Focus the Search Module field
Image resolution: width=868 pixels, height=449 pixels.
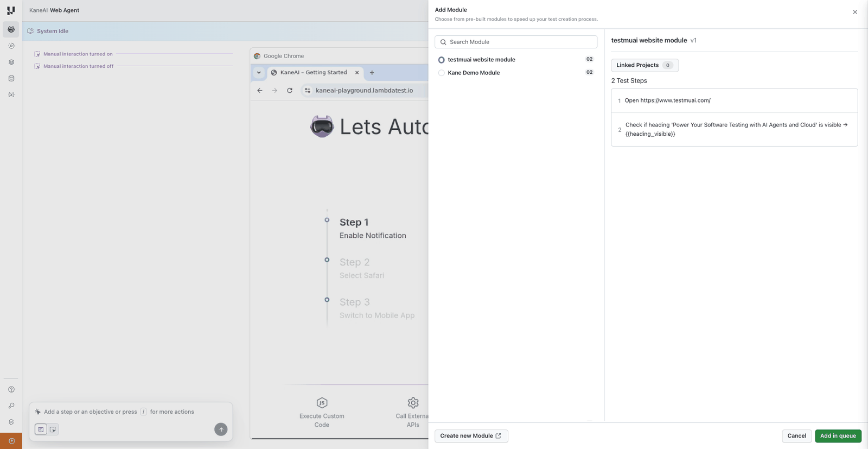516,42
